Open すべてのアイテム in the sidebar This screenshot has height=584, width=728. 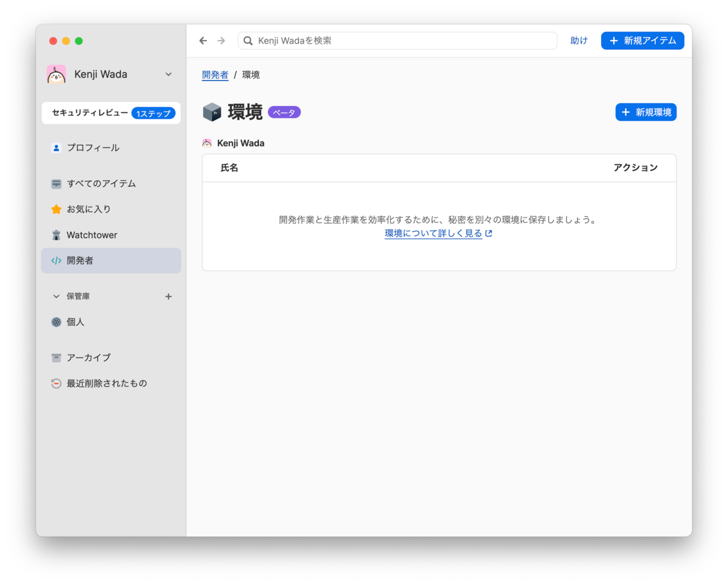111,183
